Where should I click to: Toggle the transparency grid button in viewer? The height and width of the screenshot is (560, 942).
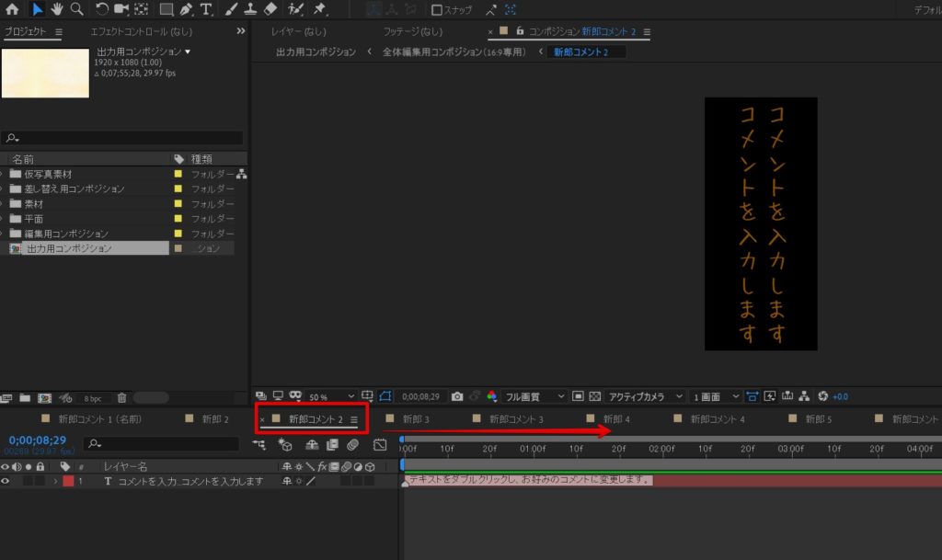(x=595, y=396)
